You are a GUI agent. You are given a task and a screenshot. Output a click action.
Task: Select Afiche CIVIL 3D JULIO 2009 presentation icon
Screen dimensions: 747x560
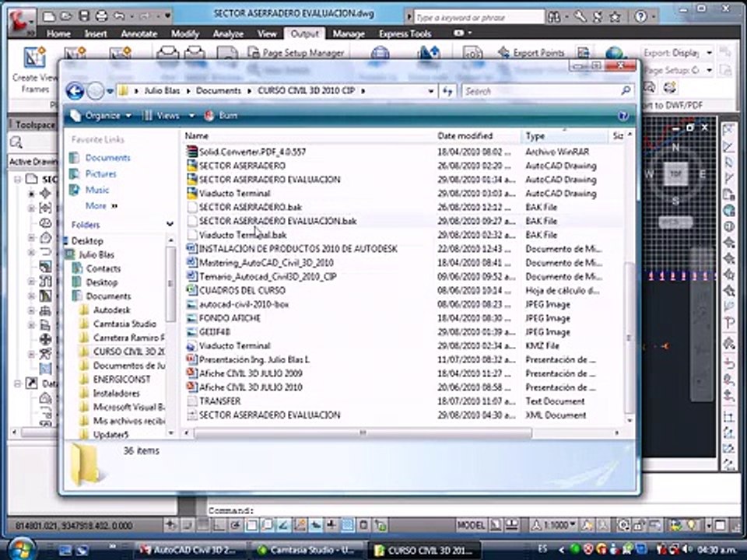191,373
